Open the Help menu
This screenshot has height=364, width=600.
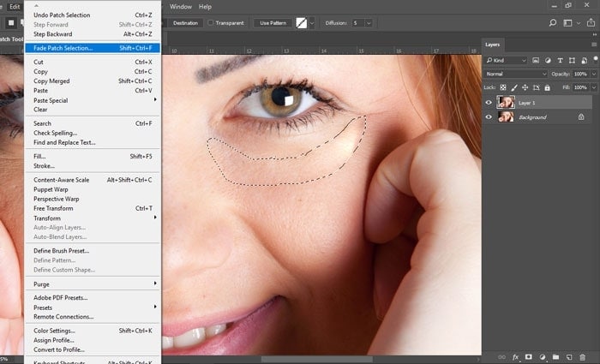click(205, 7)
